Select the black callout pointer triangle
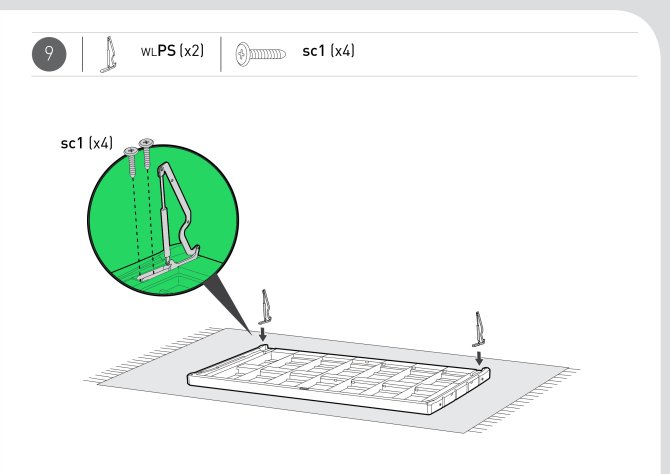The image size is (670, 474). pyautogui.click(x=228, y=305)
